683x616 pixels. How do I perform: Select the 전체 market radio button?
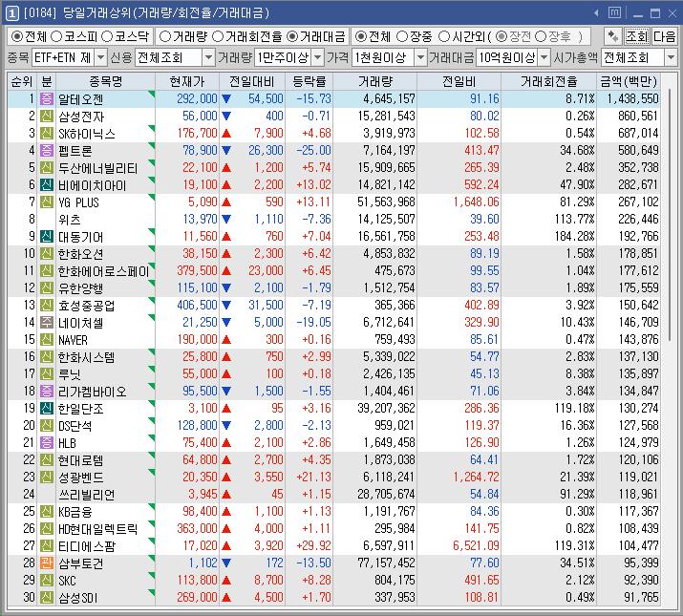tap(16, 36)
